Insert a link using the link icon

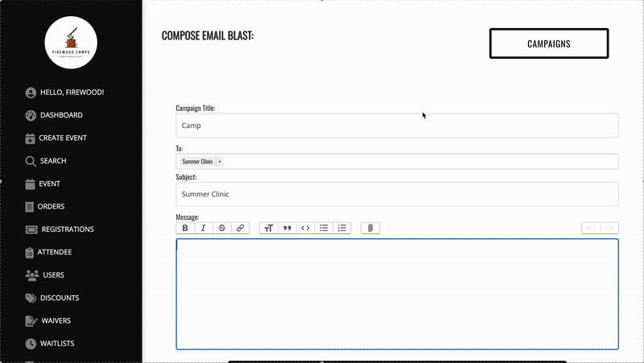(240, 228)
